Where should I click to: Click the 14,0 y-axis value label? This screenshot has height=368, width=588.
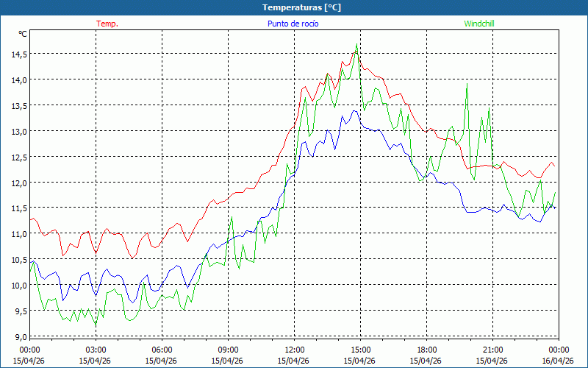[x=18, y=79]
